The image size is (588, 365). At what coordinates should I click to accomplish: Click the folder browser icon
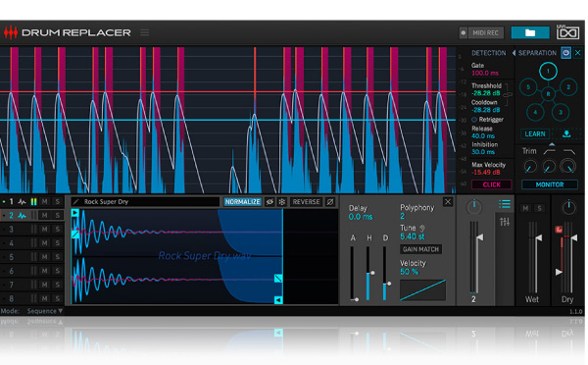pyautogui.click(x=530, y=32)
